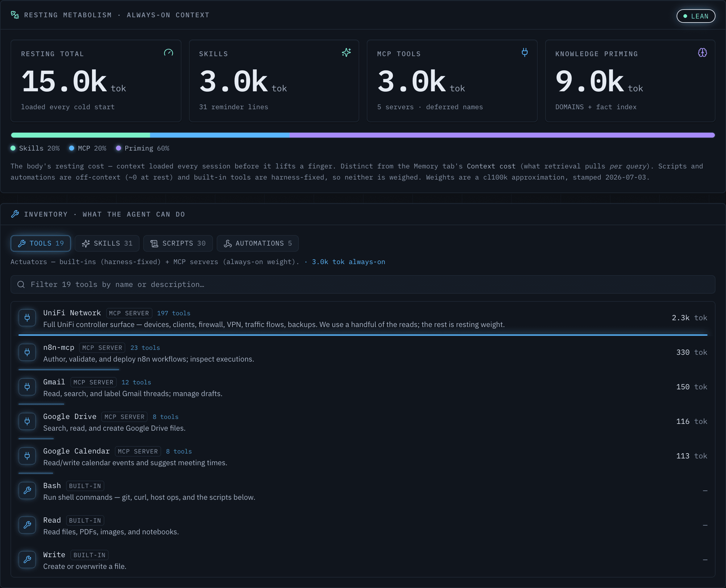This screenshot has height=588, width=726.
Task: Click the UniFi Network plug icon
Action: [27, 318]
